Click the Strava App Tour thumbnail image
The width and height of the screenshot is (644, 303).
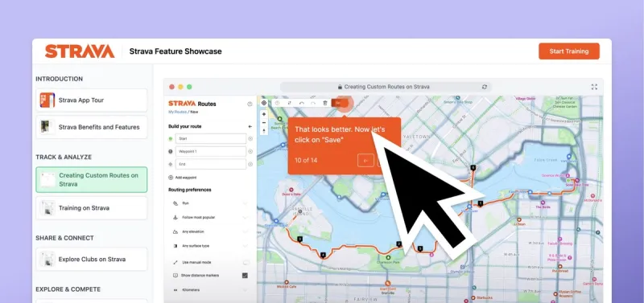[47, 100]
